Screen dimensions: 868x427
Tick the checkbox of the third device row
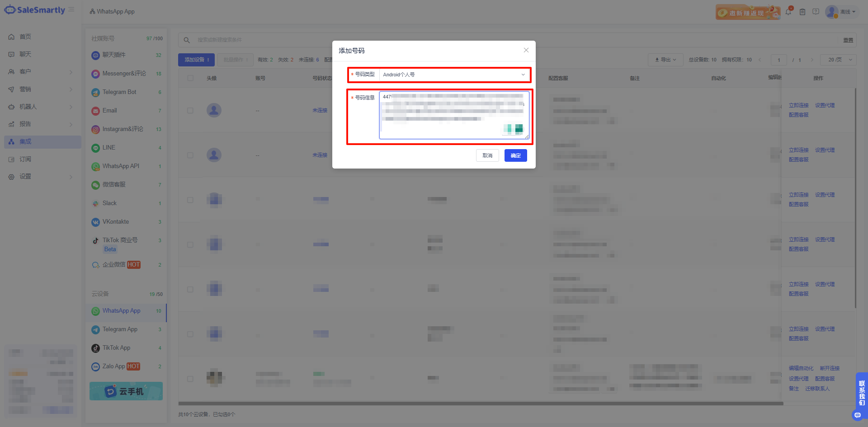coord(190,200)
